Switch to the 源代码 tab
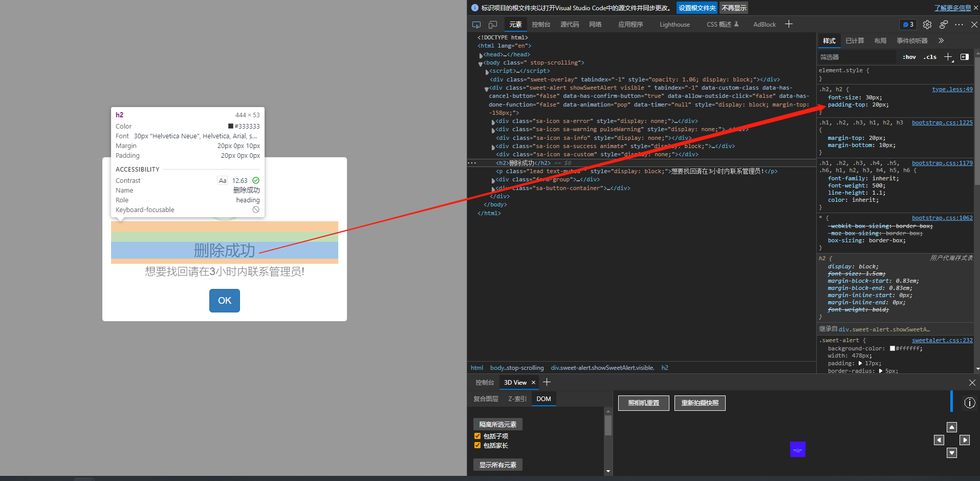 click(570, 25)
